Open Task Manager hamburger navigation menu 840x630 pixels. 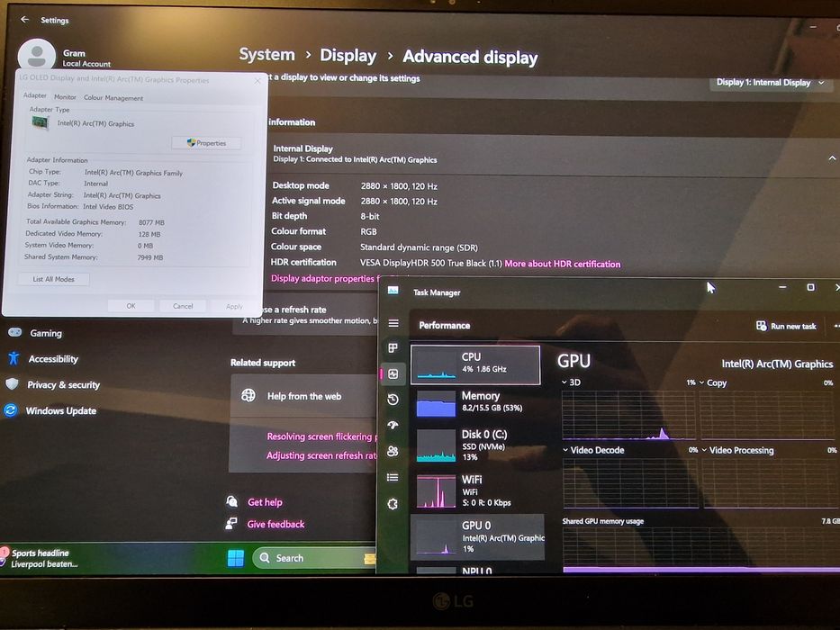(393, 323)
